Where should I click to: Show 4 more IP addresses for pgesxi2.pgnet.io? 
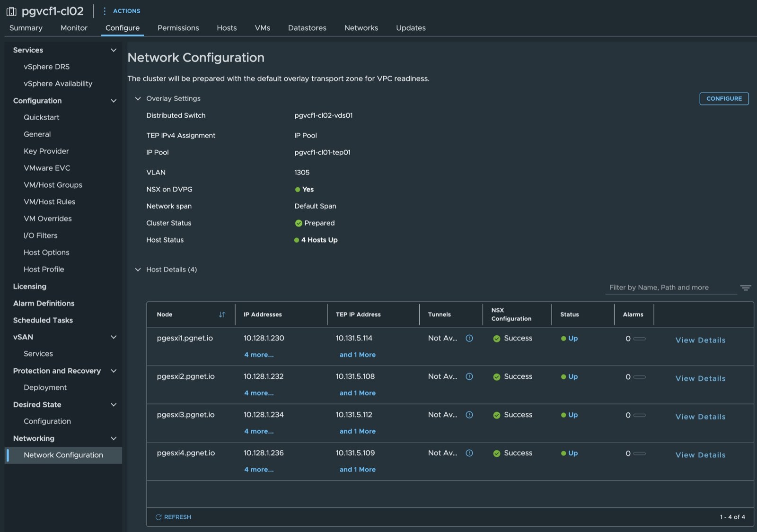point(259,393)
